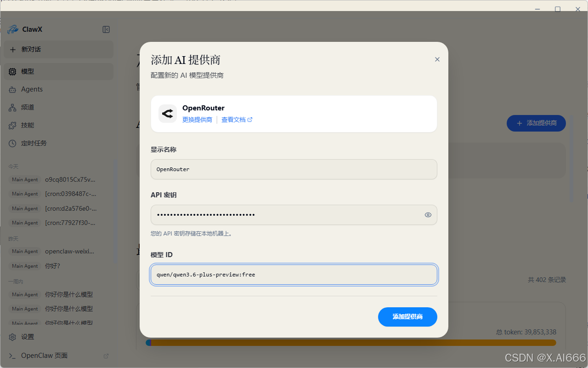
Task: Click background 添加提供商 button in main page
Action: pos(536,123)
